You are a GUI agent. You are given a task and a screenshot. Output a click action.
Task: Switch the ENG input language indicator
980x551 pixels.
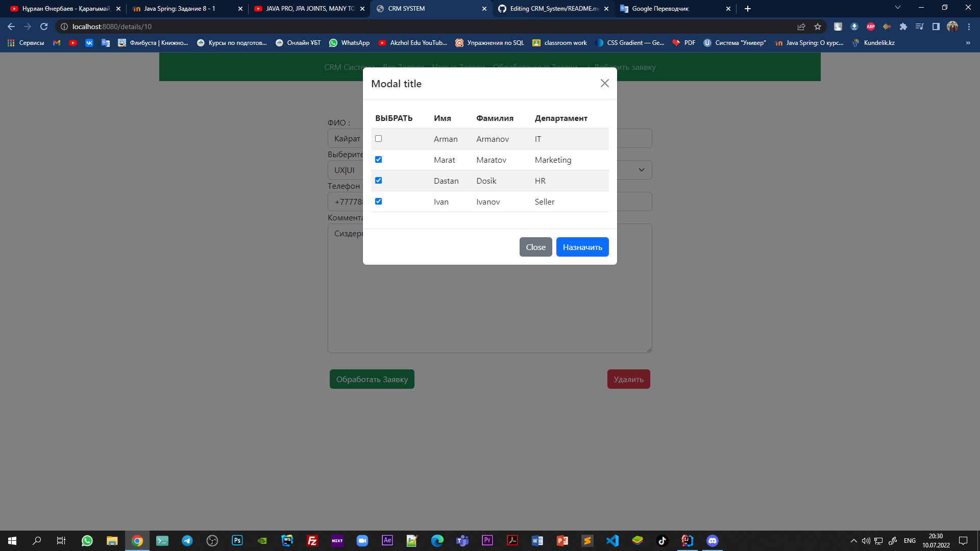910,541
